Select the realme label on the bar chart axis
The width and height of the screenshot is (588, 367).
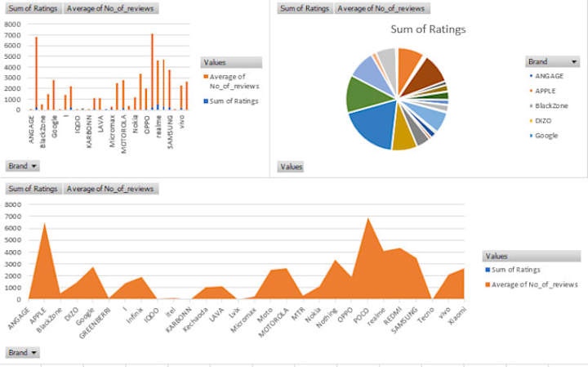(158, 127)
